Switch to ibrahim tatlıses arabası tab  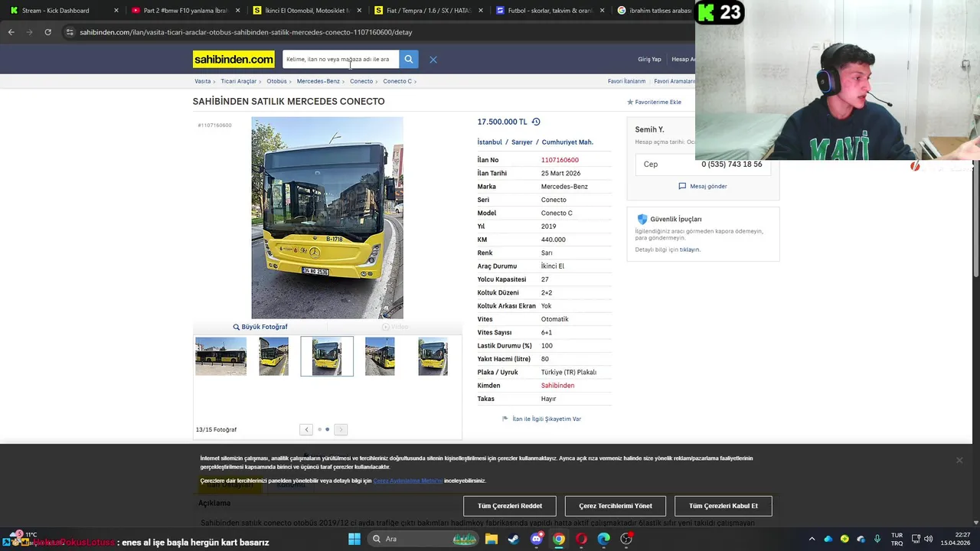point(655,11)
